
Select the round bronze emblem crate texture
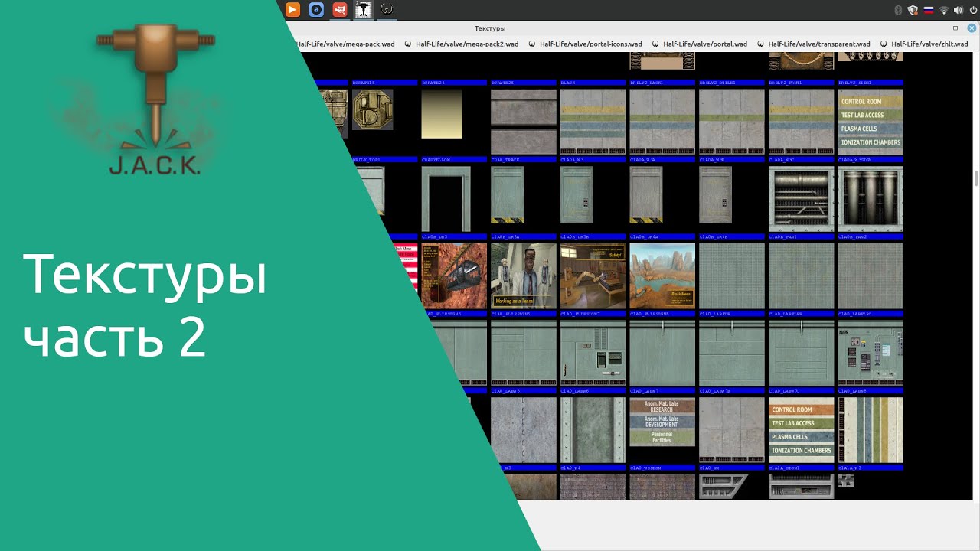tap(373, 109)
